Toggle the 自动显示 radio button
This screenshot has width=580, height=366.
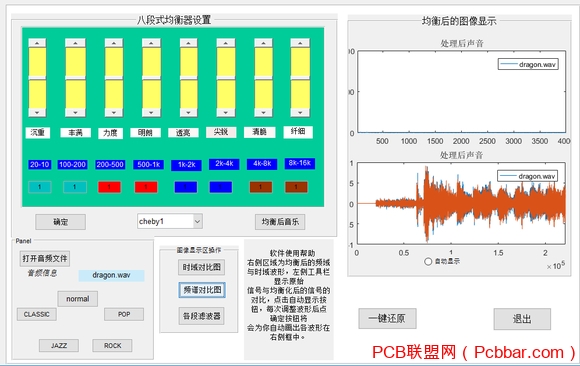pos(428,261)
